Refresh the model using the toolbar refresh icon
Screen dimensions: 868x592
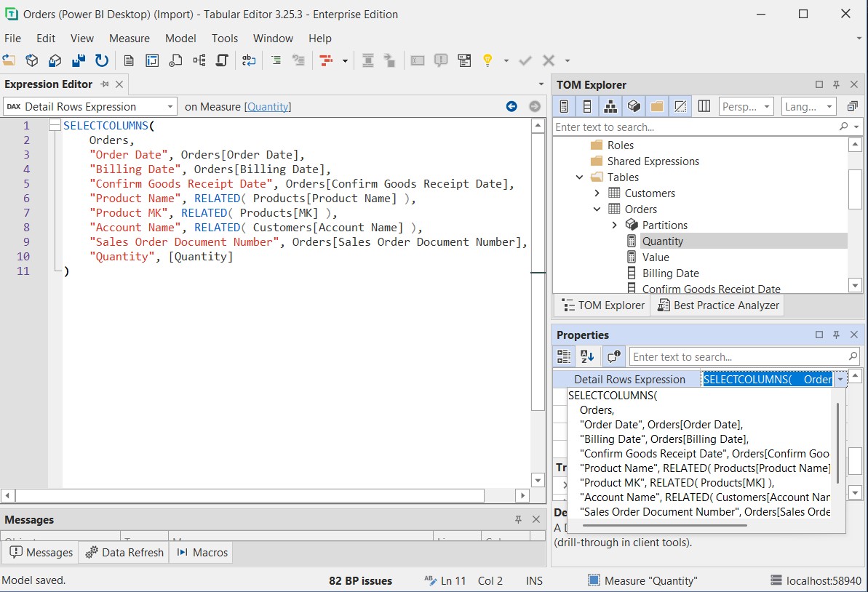coord(102,60)
